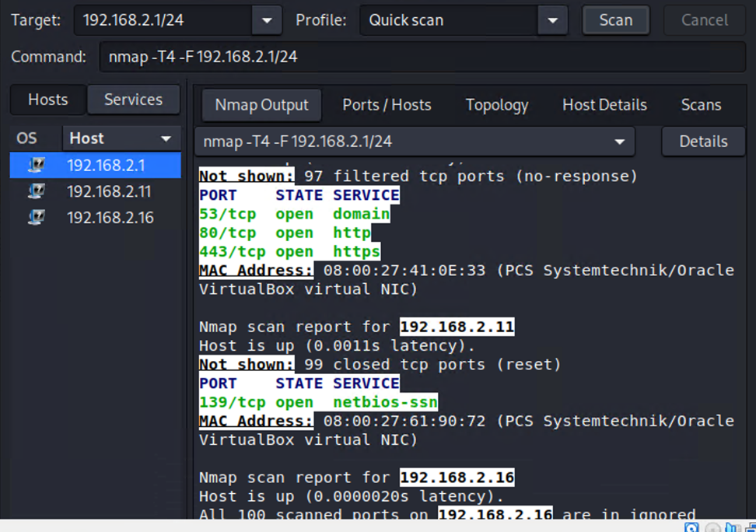Click the OS icon beside host 192.168.2.16
Screen dimensions: 756x532
point(36,218)
